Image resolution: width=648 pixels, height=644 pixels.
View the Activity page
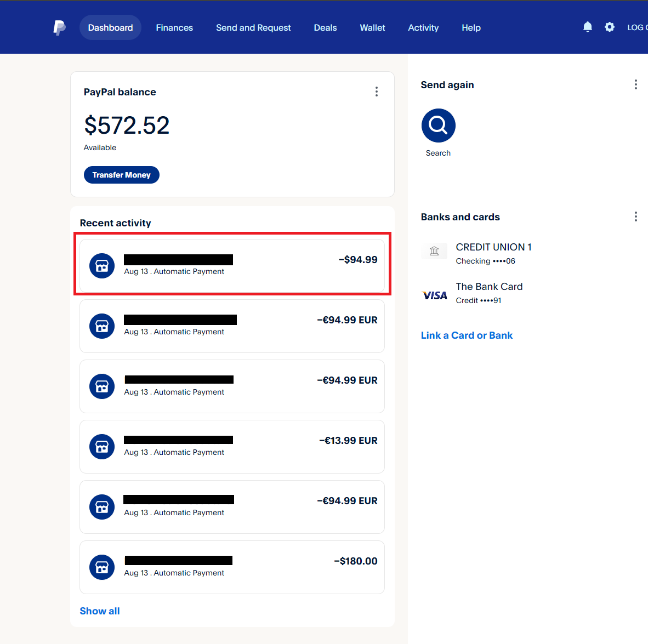tap(423, 27)
